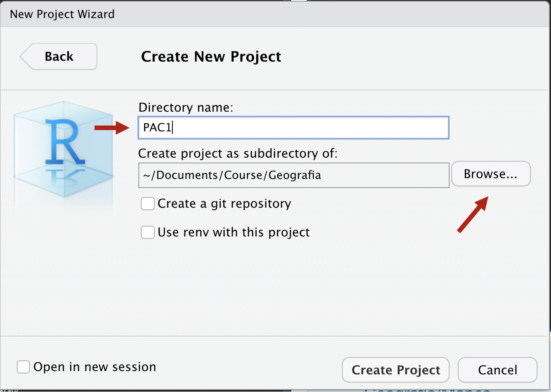Go Back to previous wizard step
Image resolution: width=551 pixels, height=392 pixels.
pos(58,56)
